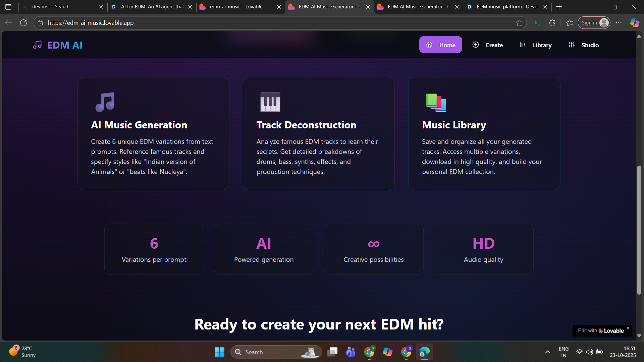Click the EDM AI music note logo
The width and height of the screenshot is (644, 362).
pyautogui.click(x=37, y=45)
